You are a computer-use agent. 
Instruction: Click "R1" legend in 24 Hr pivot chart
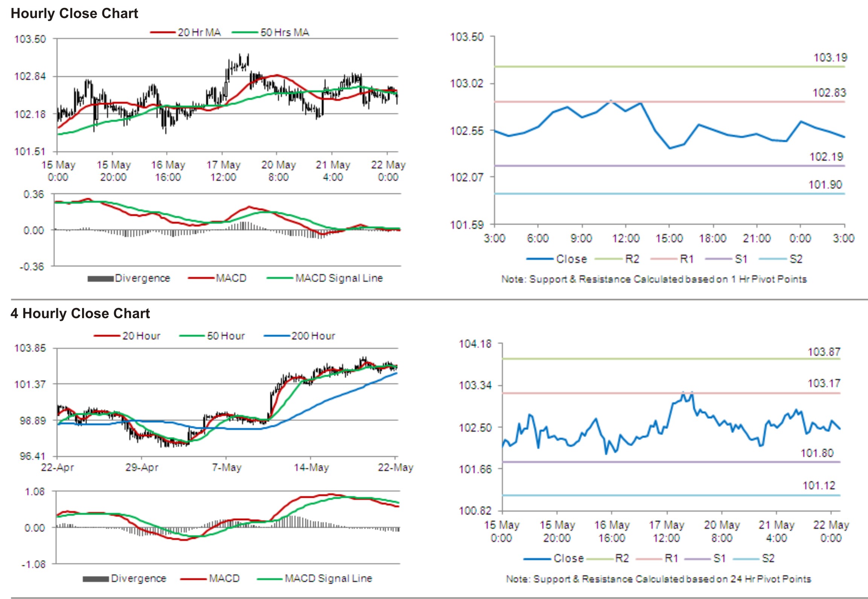tap(671, 558)
